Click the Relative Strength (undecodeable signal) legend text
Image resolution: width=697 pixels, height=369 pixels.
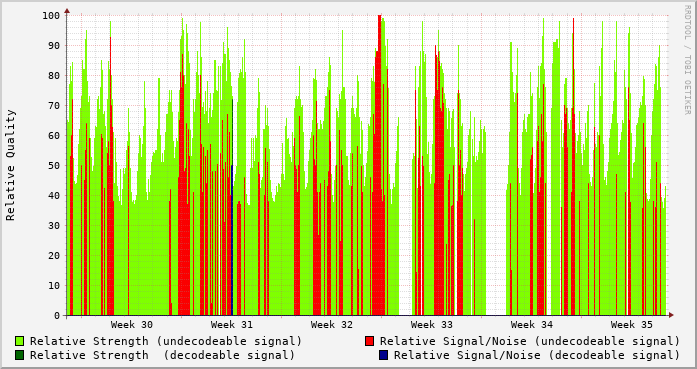click(x=166, y=341)
